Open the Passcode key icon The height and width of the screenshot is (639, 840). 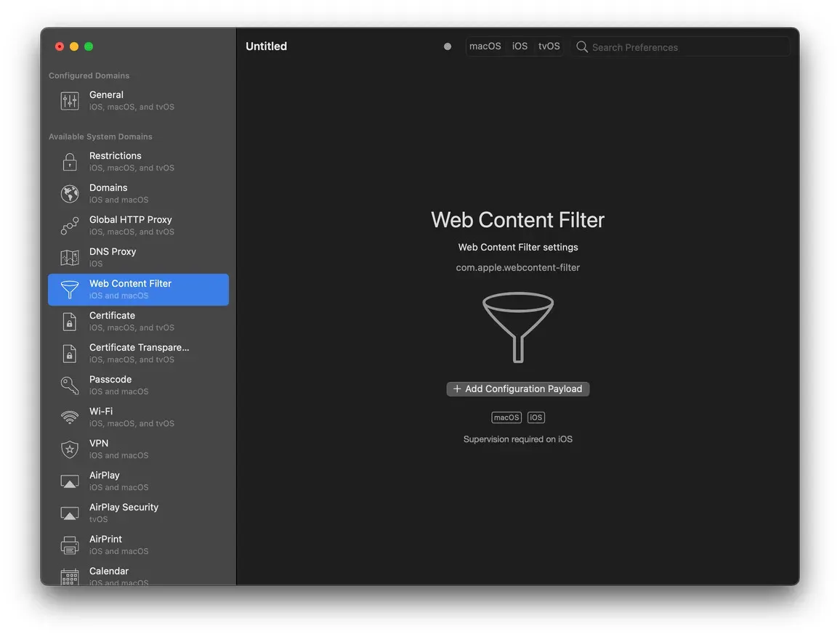(69, 385)
